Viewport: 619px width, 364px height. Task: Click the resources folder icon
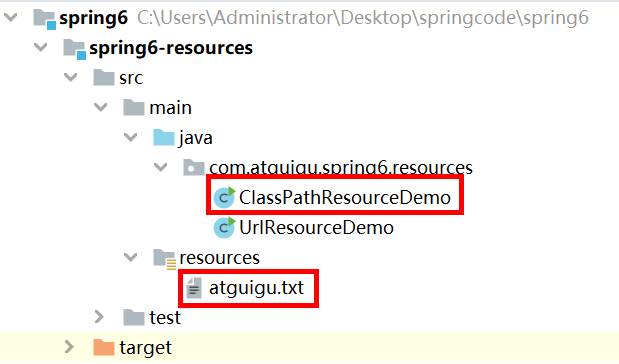pos(165,259)
